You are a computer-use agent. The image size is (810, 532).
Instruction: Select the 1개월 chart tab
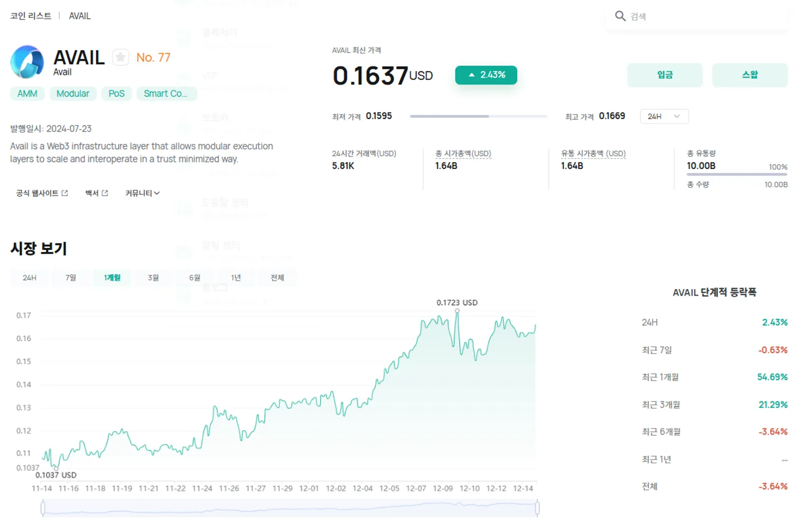point(112,277)
